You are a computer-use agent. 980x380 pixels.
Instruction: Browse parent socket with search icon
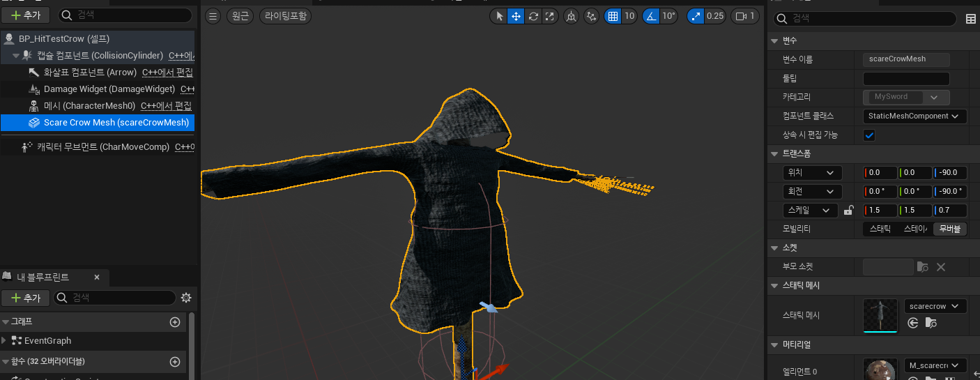point(922,267)
